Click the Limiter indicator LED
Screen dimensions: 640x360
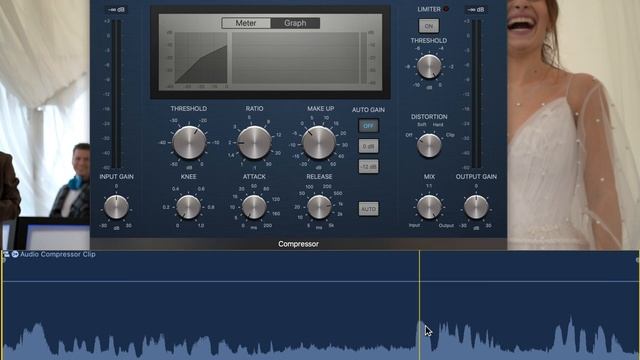(446, 9)
